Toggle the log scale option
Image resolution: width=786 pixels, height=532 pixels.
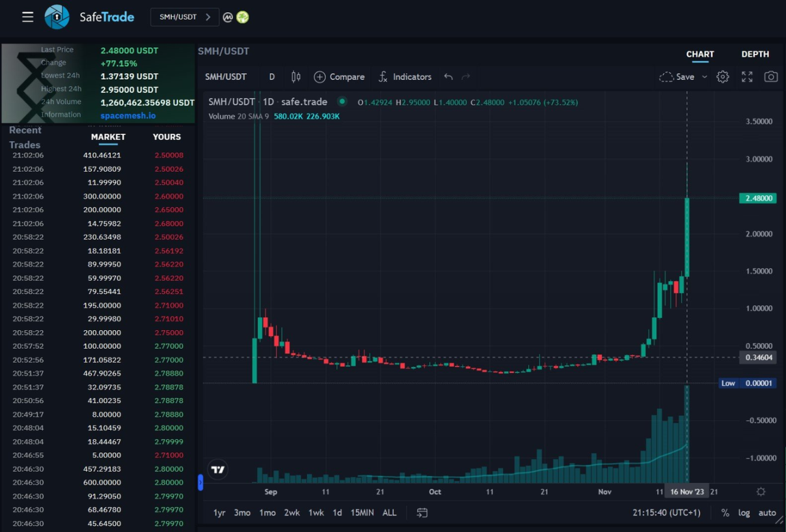[744, 512]
